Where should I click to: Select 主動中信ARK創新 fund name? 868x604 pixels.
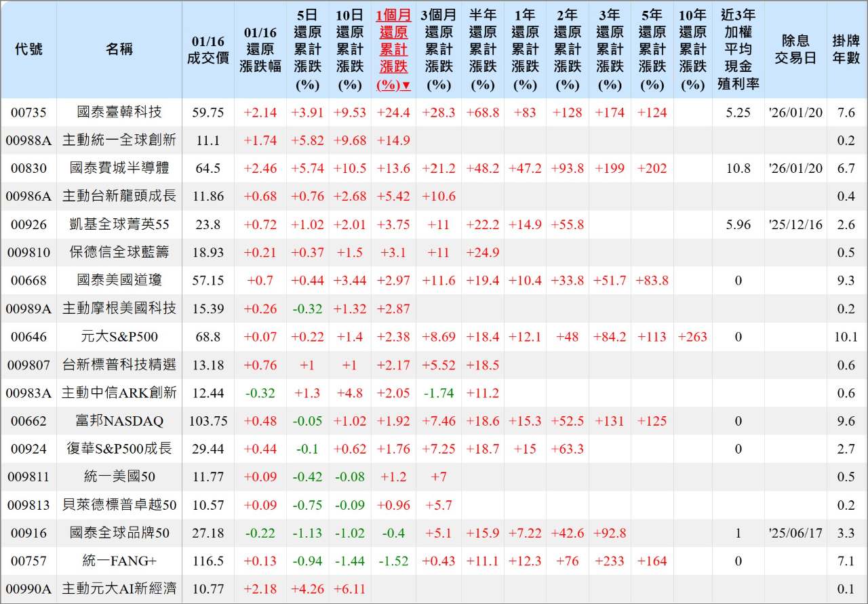pyautogui.click(x=119, y=393)
